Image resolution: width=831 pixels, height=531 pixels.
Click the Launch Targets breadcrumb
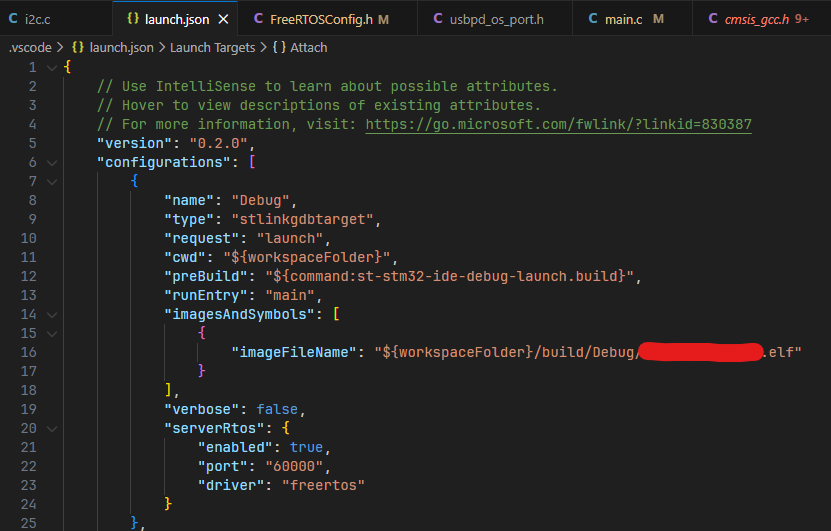[x=213, y=48]
